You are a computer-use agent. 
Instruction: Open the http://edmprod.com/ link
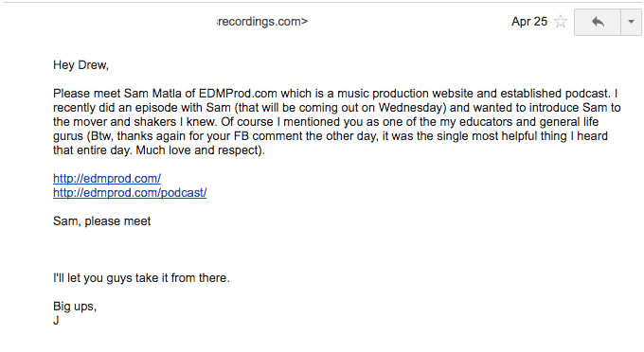click(107, 179)
